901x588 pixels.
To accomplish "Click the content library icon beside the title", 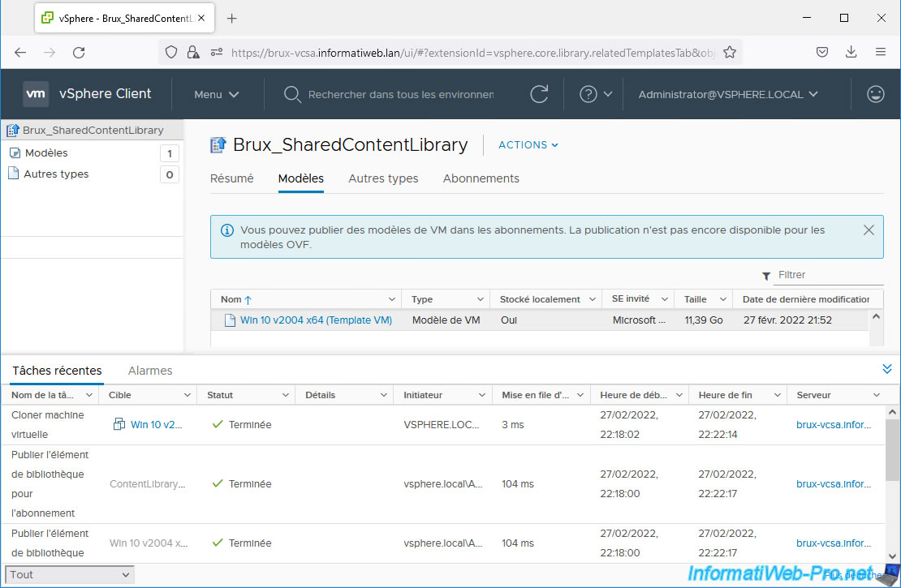I will (x=218, y=144).
